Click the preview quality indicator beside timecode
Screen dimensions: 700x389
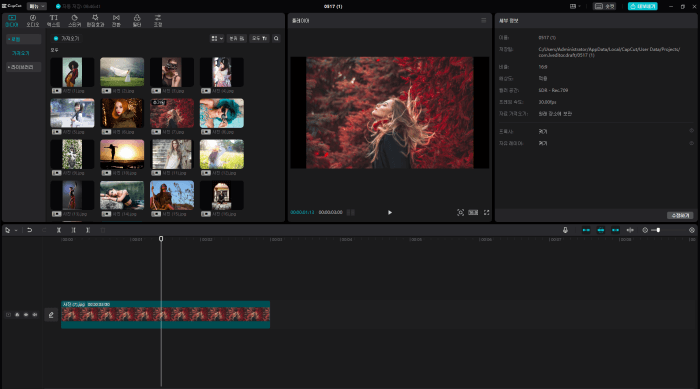pyautogui.click(x=351, y=213)
